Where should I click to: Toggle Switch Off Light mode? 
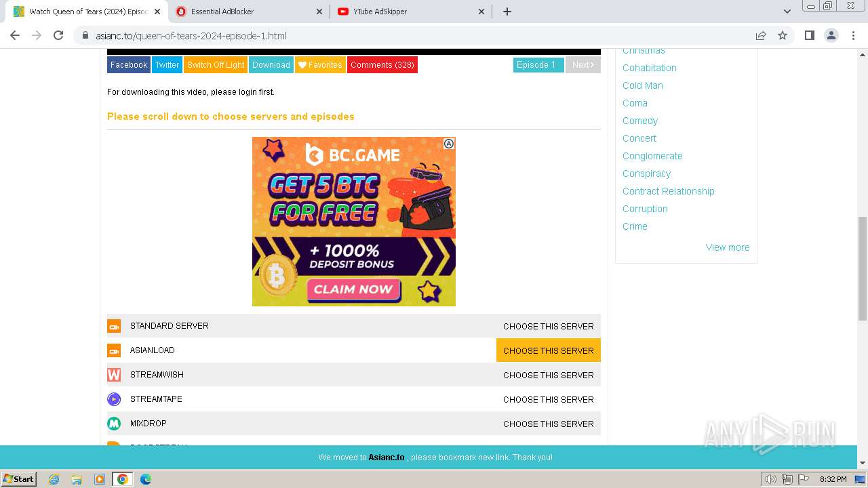point(216,65)
